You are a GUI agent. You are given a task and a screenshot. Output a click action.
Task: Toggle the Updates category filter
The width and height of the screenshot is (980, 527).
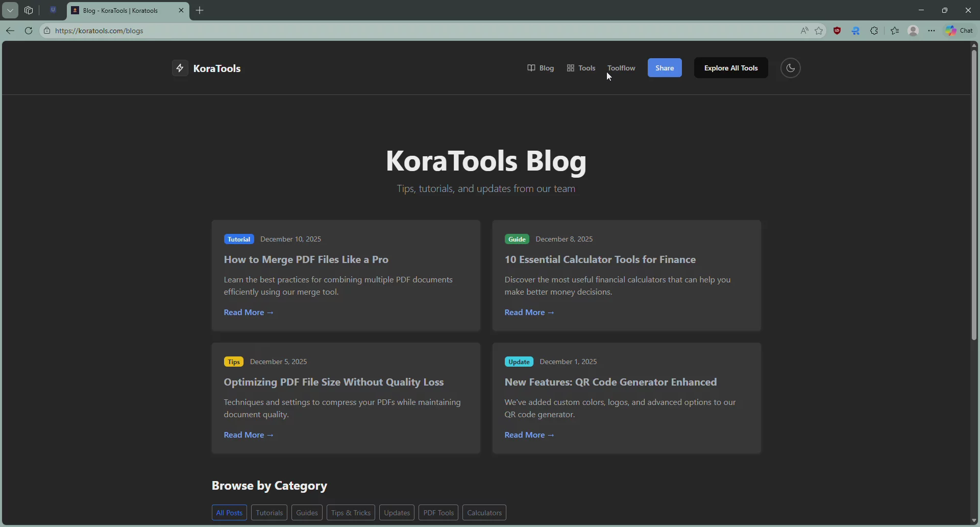[397, 513]
